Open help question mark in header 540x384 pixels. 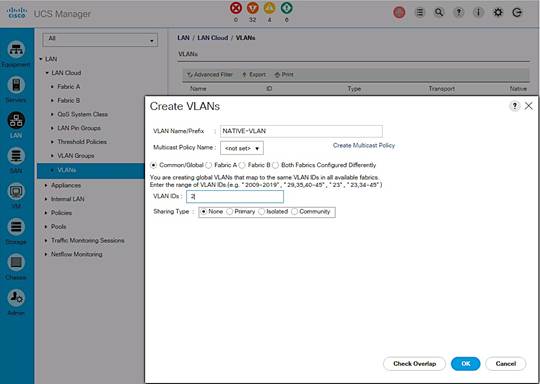tap(458, 13)
